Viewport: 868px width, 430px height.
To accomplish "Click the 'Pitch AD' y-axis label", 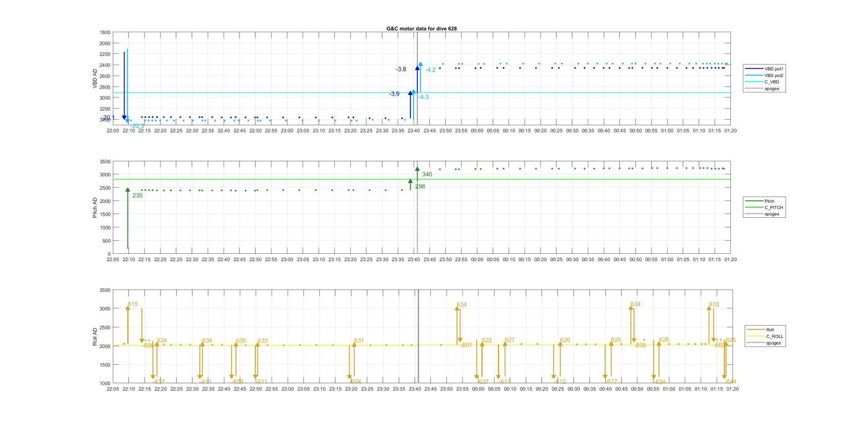I will [x=95, y=208].
